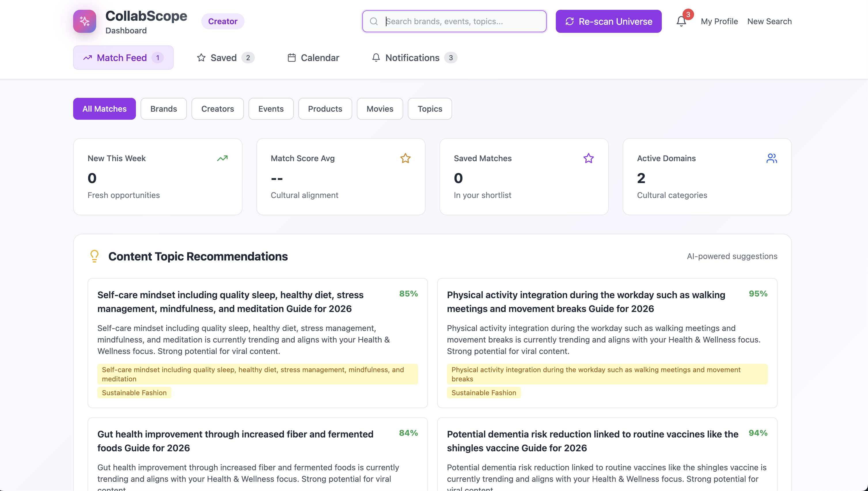
Task: Click the magnifier icon in search box
Action: coord(374,21)
